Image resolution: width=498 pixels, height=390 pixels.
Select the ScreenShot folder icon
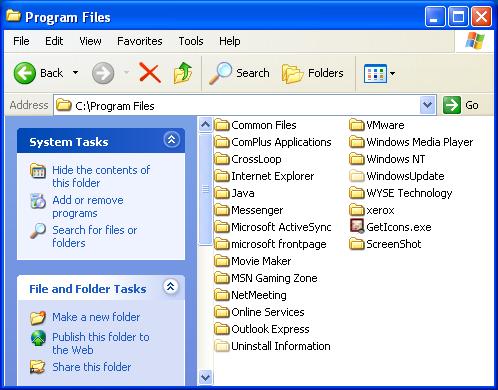coord(357,244)
